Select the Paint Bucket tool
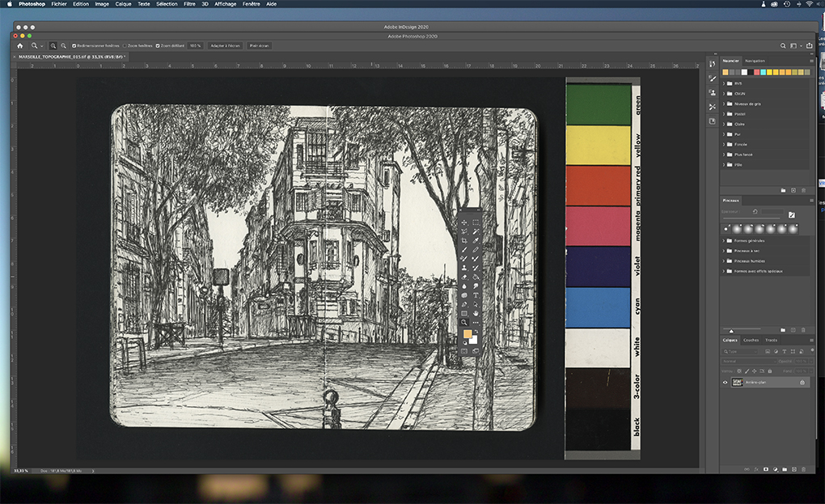The height and width of the screenshot is (504, 825). (x=476, y=277)
